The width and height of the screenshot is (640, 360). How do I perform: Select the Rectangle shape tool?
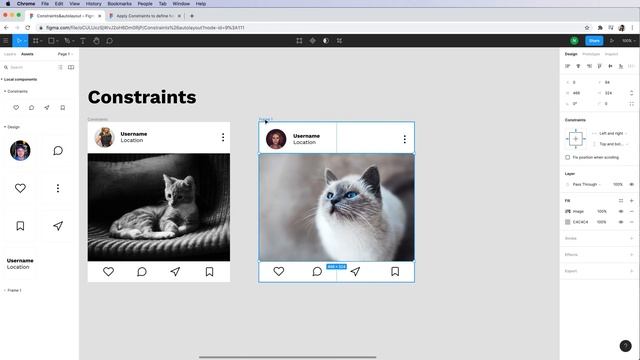[x=51, y=41]
